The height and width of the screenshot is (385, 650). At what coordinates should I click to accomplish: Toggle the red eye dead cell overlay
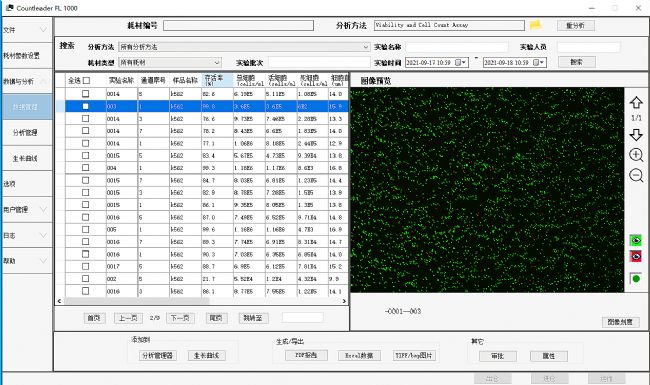tap(635, 256)
